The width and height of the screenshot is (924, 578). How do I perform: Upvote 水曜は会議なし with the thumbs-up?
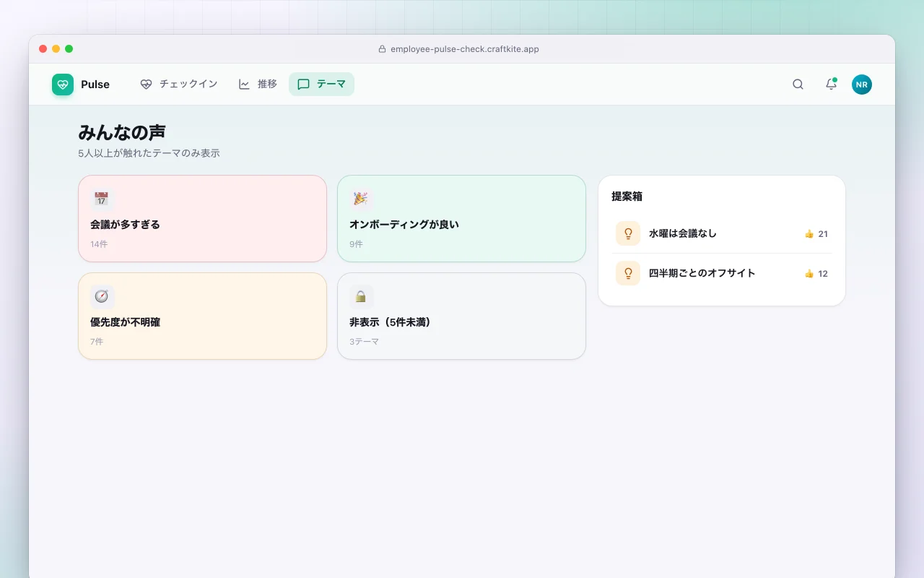tap(808, 234)
